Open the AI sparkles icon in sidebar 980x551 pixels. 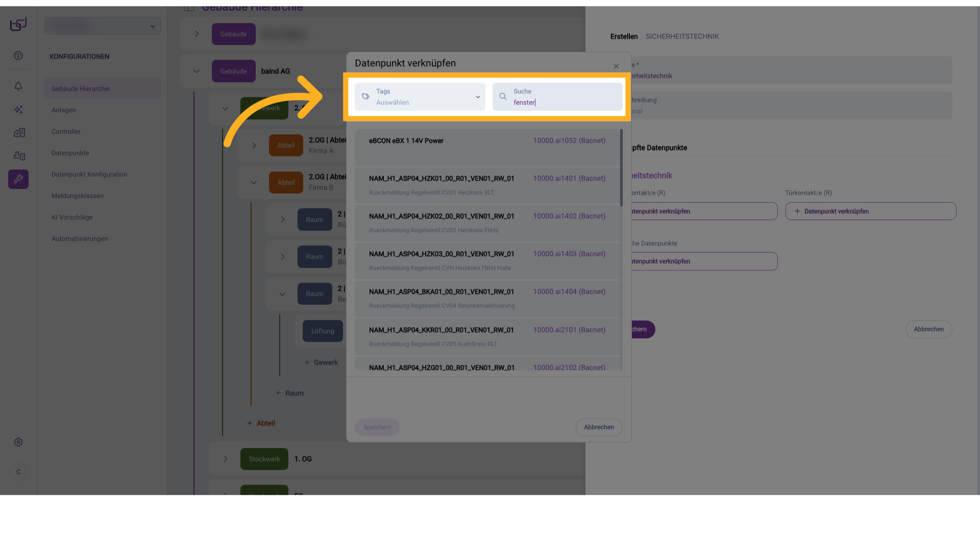18,110
